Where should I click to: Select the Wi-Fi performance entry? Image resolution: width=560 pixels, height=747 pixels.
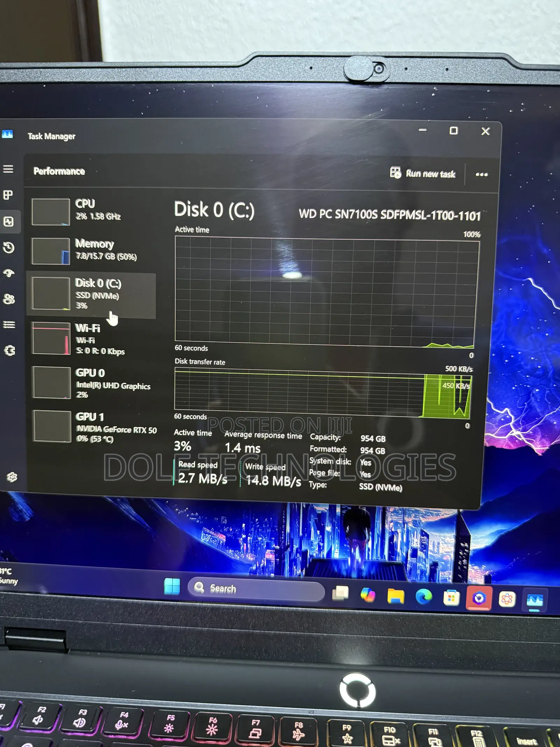coord(92,339)
